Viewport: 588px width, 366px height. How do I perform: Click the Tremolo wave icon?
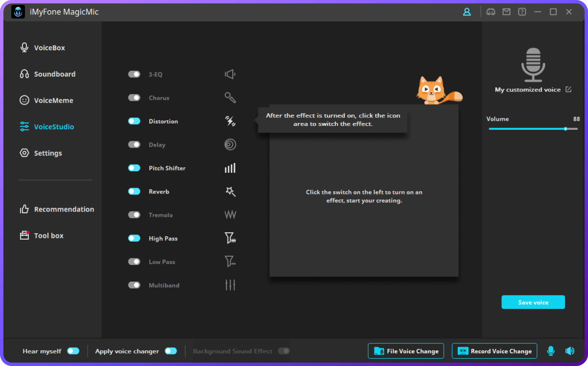[230, 215]
